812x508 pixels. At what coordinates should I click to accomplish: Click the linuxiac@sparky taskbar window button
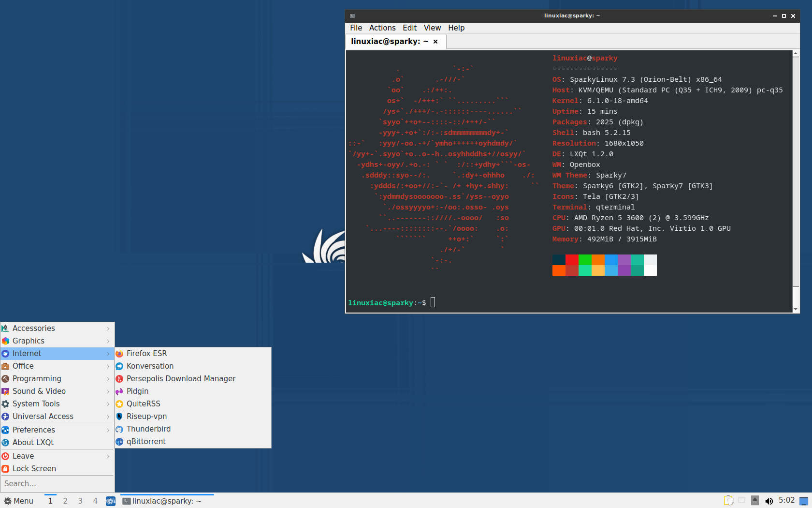(167, 501)
